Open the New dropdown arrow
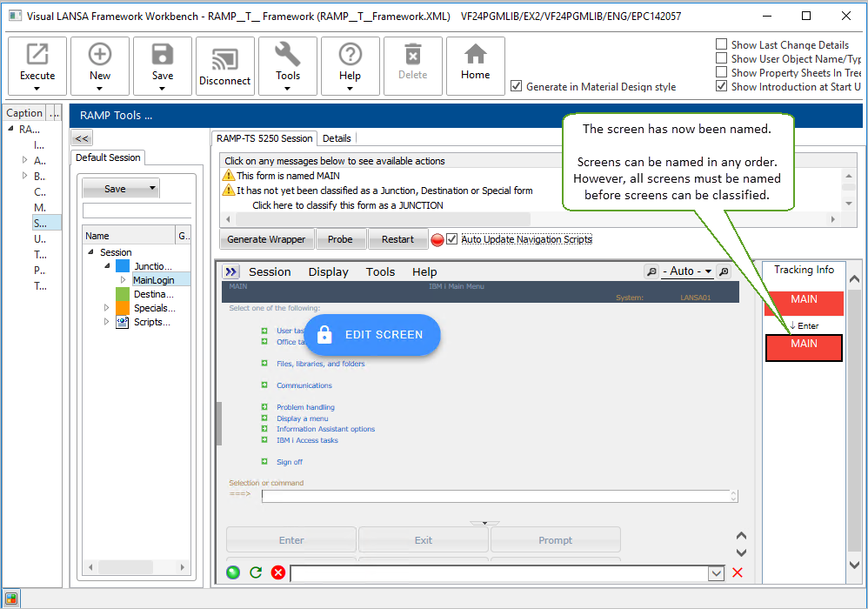Image resolution: width=868 pixels, height=609 pixels. tap(100, 89)
